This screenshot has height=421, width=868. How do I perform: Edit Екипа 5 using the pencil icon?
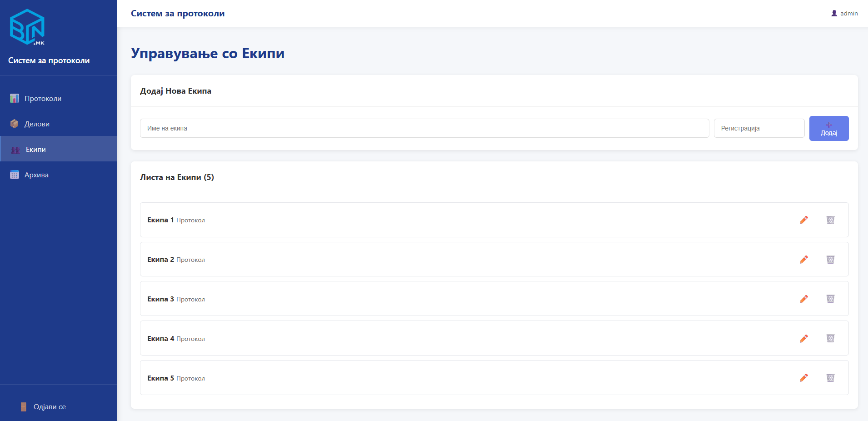pos(803,378)
